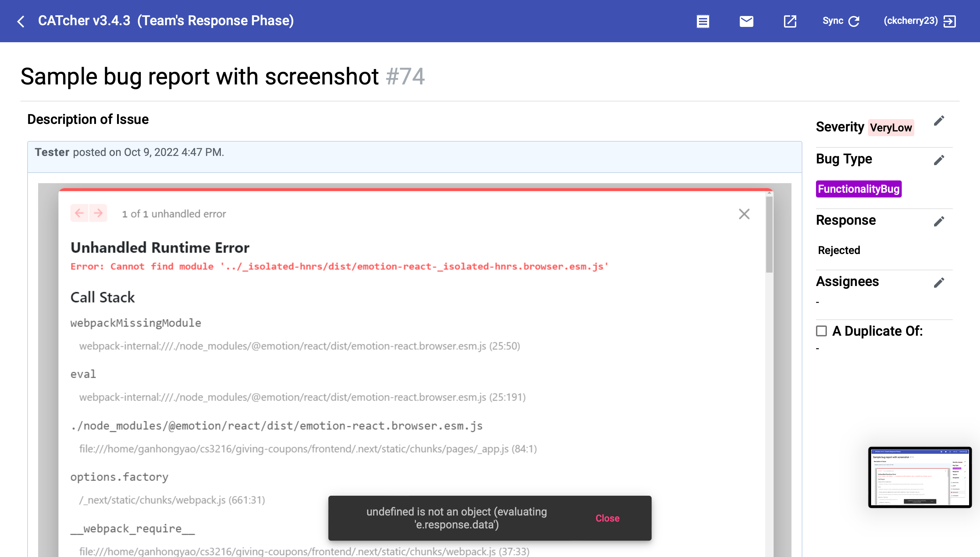Click the 'Call Stack' heading in screenshot
The width and height of the screenshot is (980, 557).
click(102, 297)
